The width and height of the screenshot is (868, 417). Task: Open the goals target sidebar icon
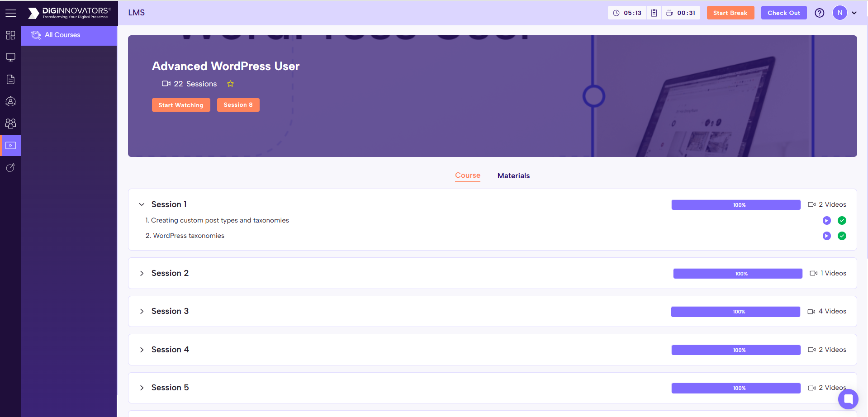point(10,168)
